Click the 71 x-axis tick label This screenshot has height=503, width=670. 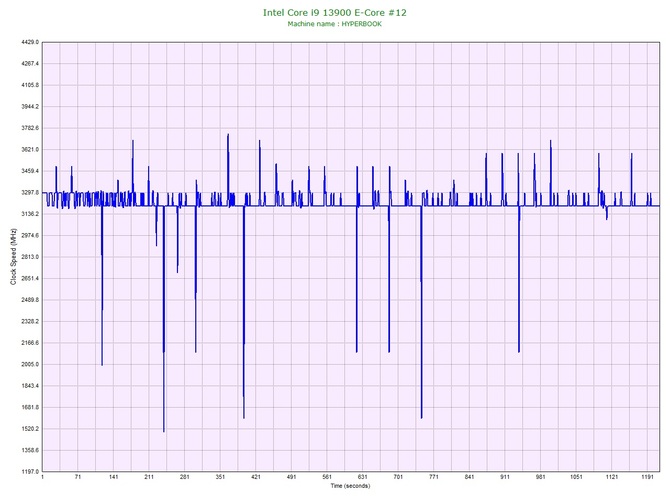pyautogui.click(x=78, y=477)
